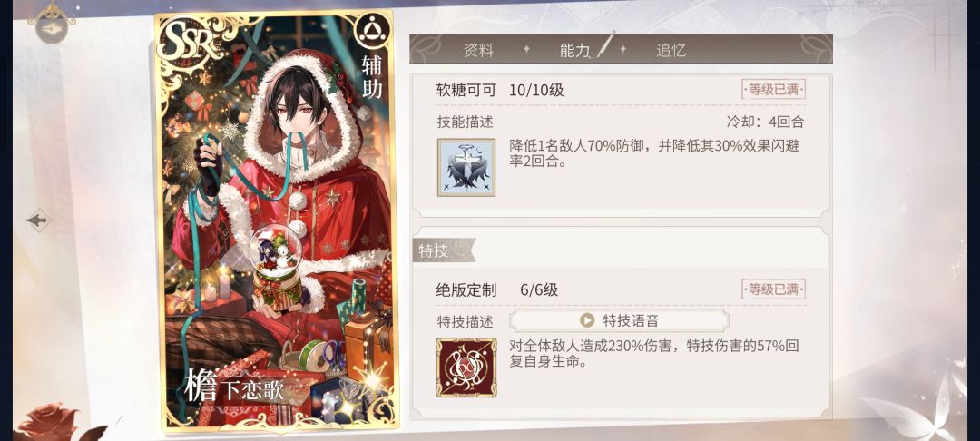Open the 绝版定制 special skill icon
This screenshot has width=980, height=441.
tap(466, 367)
